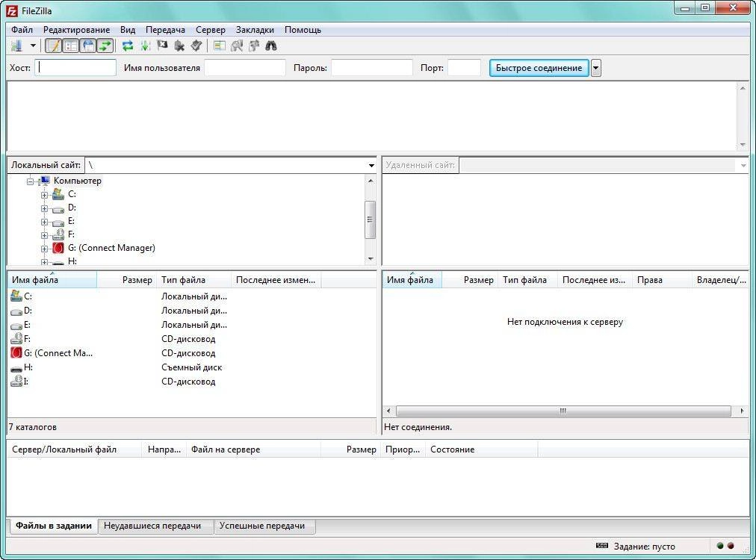Open the Файл menu
Image resolution: width=756 pixels, height=560 pixels.
[22, 30]
